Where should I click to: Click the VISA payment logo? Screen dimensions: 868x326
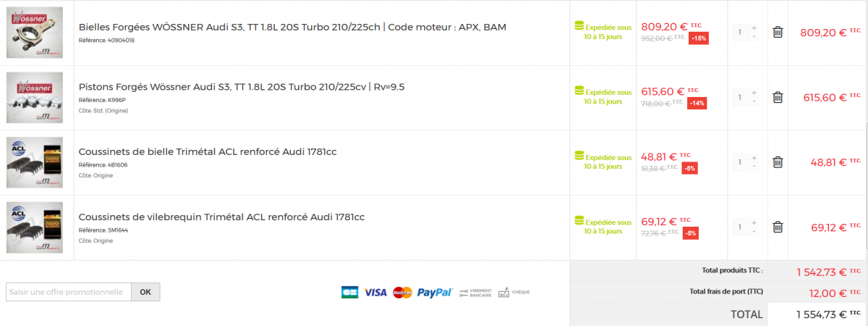pyautogui.click(x=375, y=293)
